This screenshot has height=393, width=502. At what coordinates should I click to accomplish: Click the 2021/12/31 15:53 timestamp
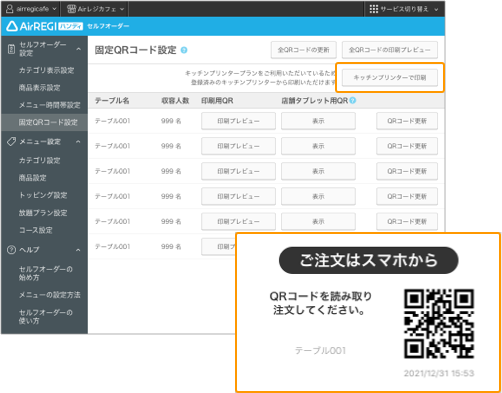click(x=439, y=373)
